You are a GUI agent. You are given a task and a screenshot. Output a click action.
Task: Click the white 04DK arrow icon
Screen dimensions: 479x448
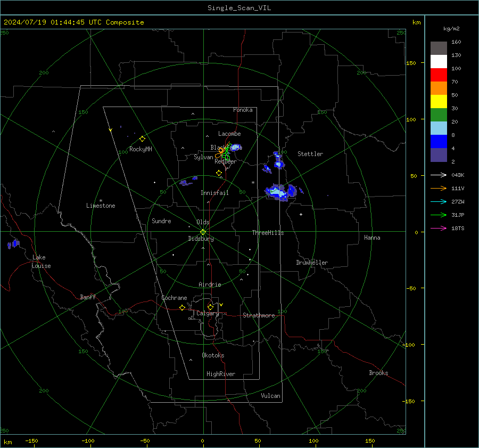[x=439, y=175]
